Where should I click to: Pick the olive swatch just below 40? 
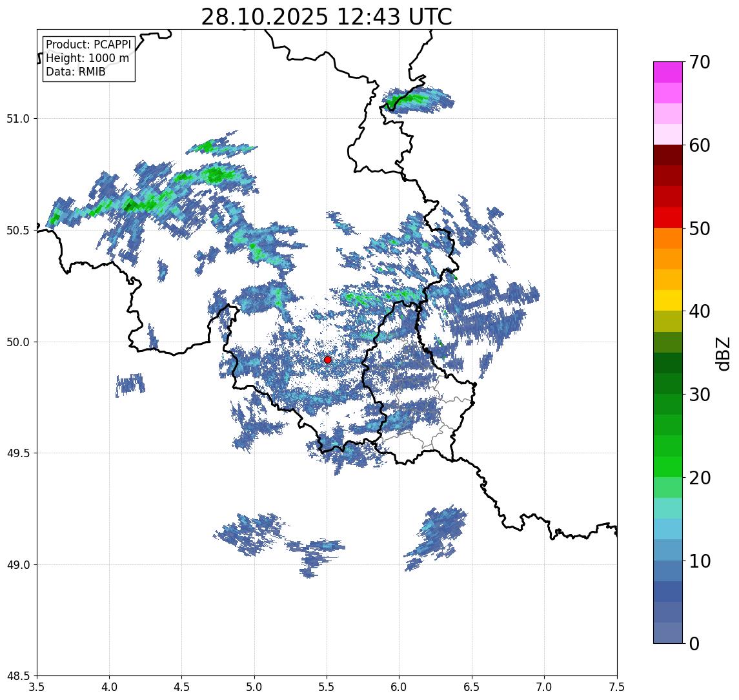pyautogui.click(x=668, y=321)
